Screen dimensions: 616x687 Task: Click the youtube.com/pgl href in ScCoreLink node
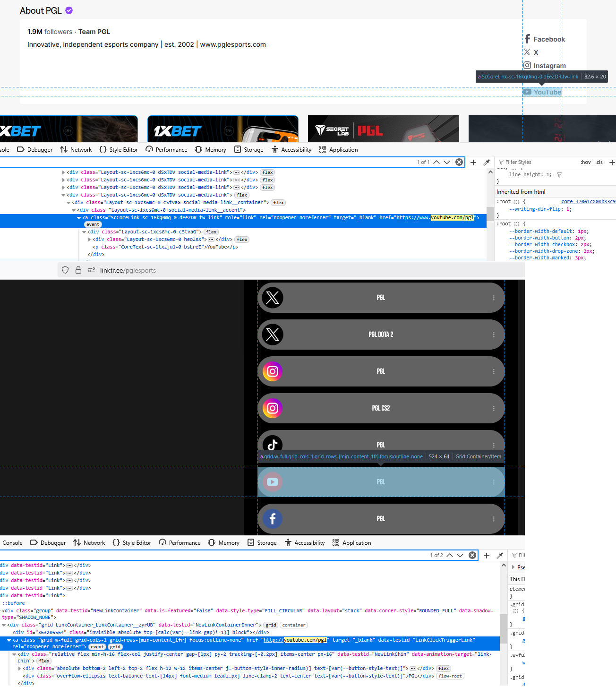435,218
